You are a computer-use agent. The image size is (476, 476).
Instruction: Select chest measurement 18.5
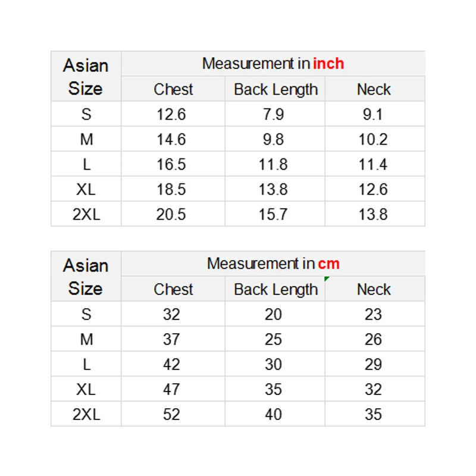tap(171, 189)
